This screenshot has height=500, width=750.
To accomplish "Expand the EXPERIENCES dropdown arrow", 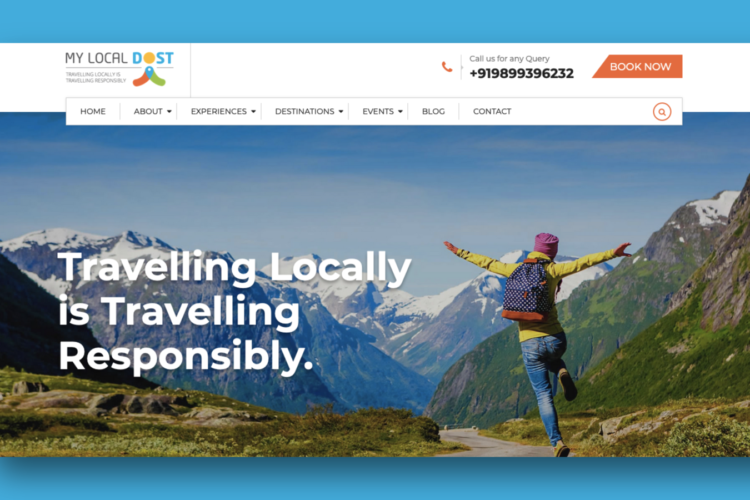I will pos(254,111).
